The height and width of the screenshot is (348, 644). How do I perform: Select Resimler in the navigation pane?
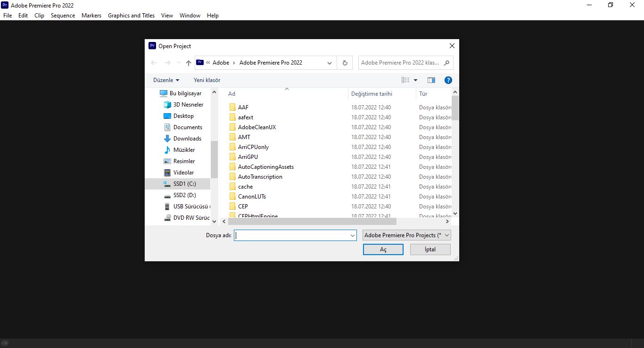(180, 161)
